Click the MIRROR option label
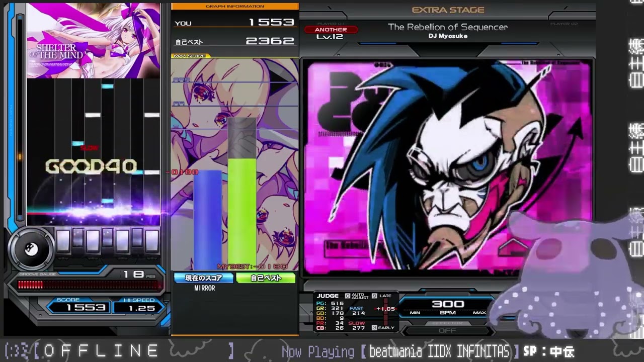The width and height of the screenshot is (644, 362). coord(205,288)
